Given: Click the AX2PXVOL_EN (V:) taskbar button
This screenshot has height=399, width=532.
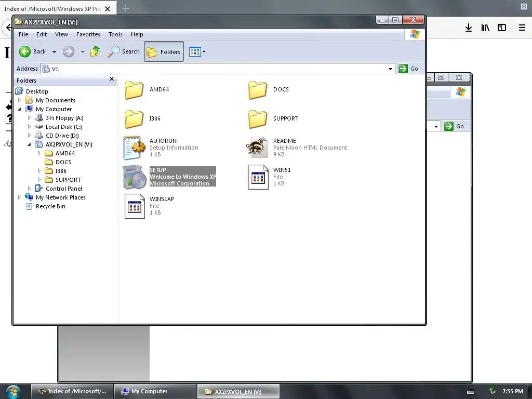Looking at the screenshot, I should (x=238, y=391).
